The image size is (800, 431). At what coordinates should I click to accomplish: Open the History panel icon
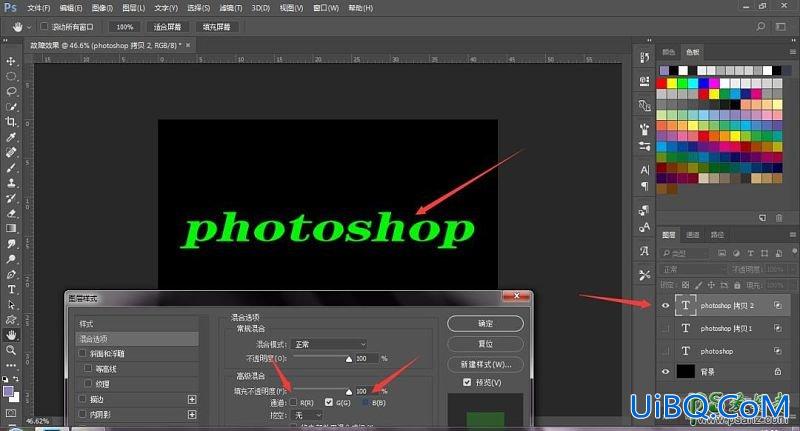pyautogui.click(x=644, y=58)
